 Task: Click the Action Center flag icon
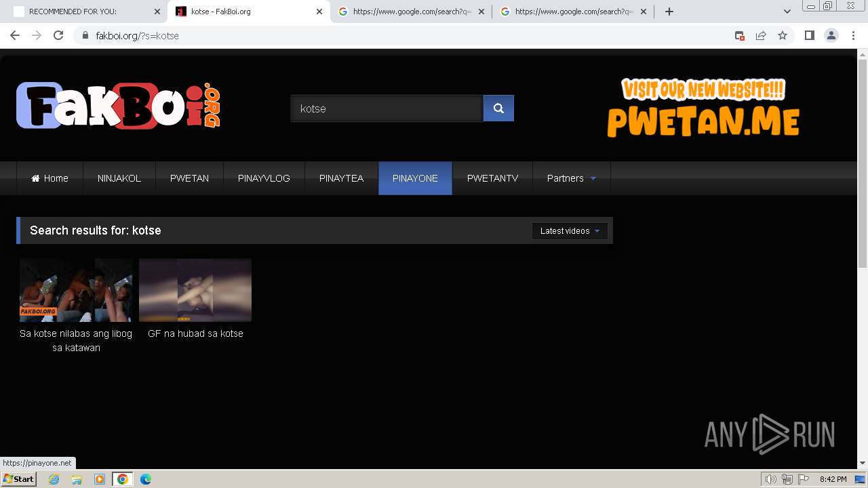tap(804, 479)
